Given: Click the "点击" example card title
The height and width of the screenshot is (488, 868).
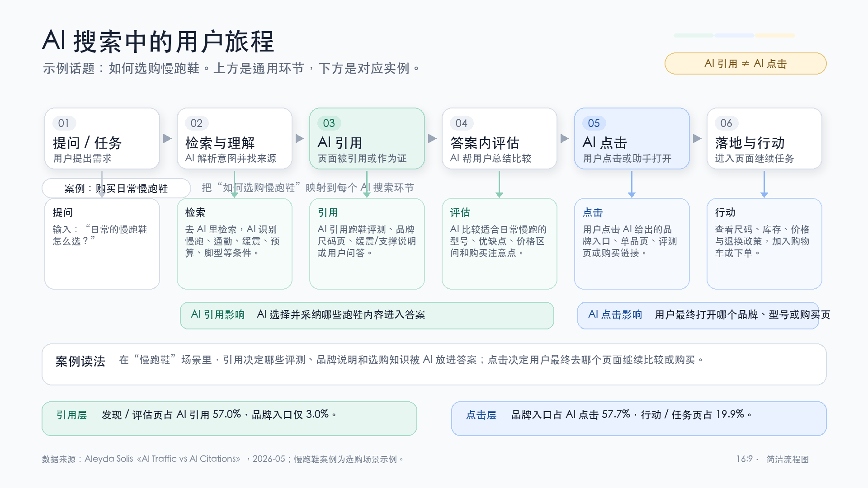Looking at the screenshot, I should point(593,212).
